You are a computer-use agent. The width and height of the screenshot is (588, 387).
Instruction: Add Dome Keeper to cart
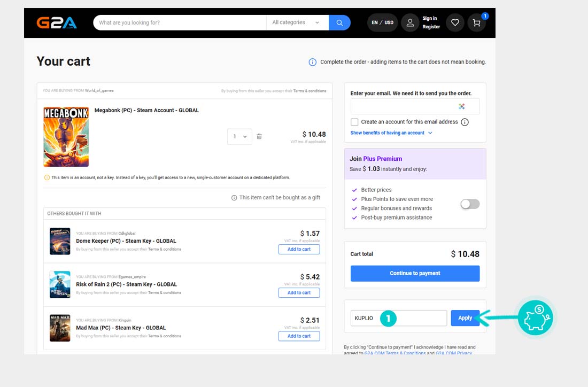pyautogui.click(x=299, y=249)
